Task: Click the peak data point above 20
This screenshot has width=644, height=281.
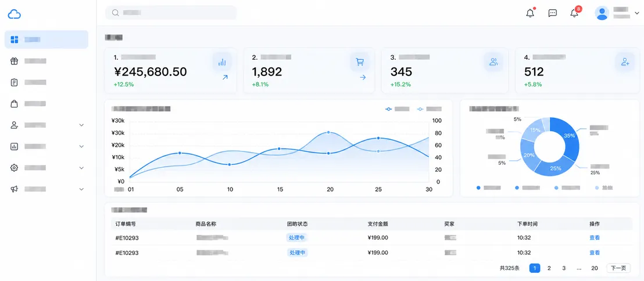Action: pyautogui.click(x=328, y=132)
